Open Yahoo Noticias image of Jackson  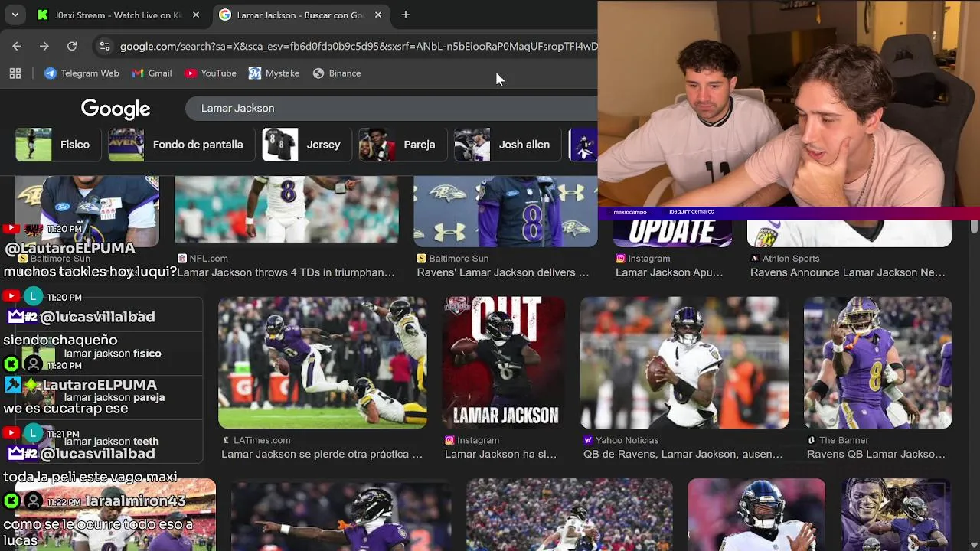(x=684, y=363)
